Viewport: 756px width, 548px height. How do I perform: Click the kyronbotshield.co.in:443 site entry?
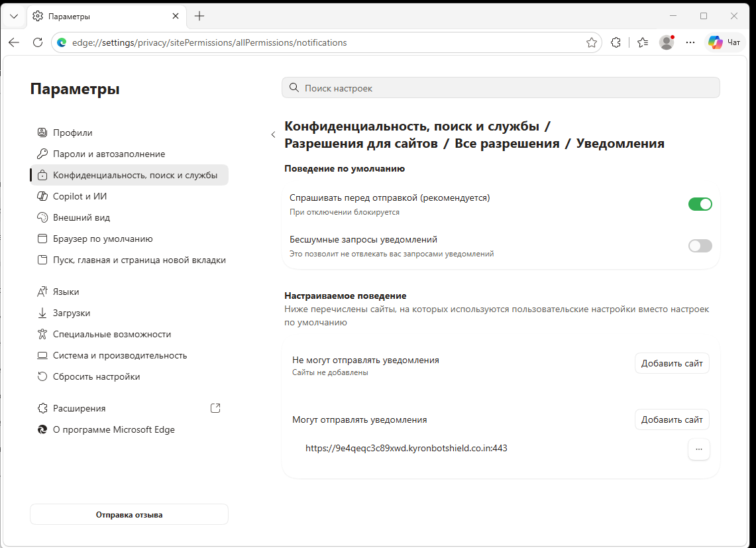click(406, 448)
